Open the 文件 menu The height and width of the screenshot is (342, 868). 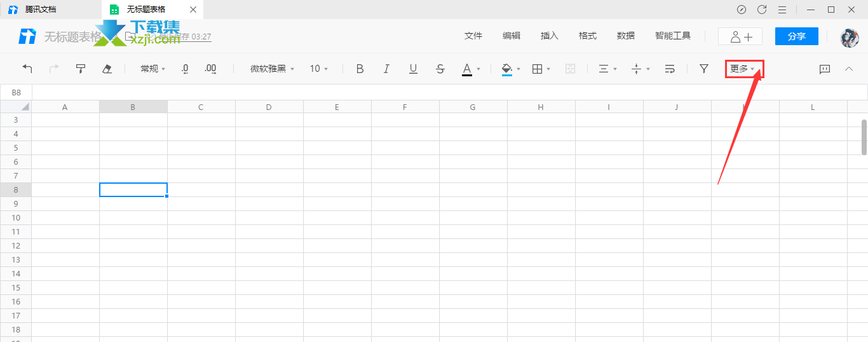pyautogui.click(x=473, y=36)
